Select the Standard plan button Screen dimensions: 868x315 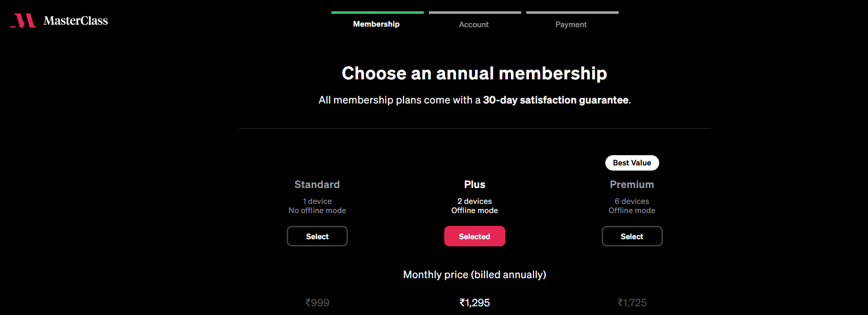tap(317, 236)
